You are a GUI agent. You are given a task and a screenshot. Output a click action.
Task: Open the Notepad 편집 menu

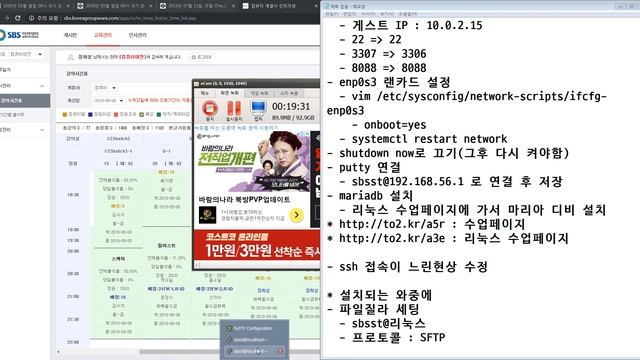click(350, 14)
